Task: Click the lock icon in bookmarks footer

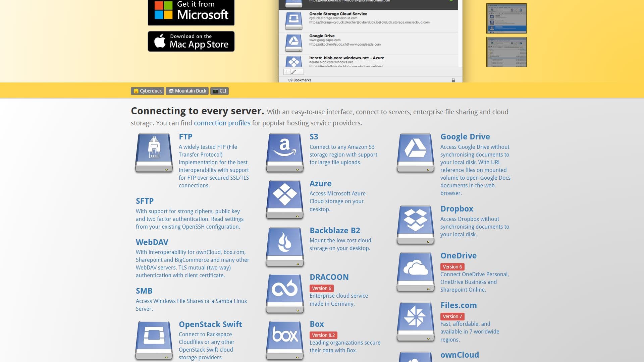Action: coord(453,80)
